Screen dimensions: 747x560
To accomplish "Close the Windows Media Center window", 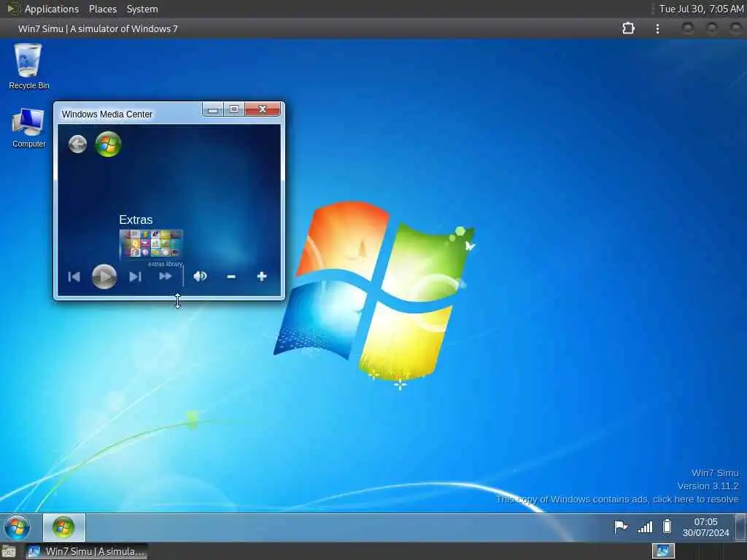I will pyautogui.click(x=263, y=109).
